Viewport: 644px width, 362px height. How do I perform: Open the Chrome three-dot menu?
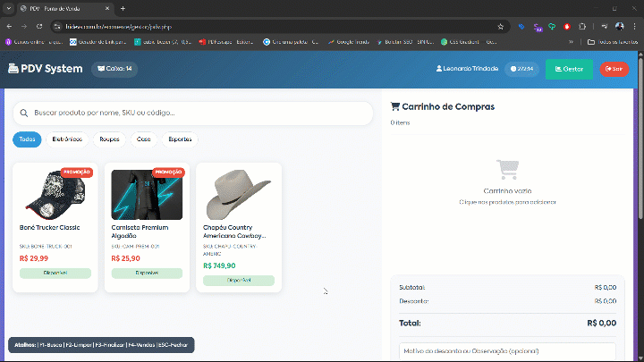[x=634, y=27]
